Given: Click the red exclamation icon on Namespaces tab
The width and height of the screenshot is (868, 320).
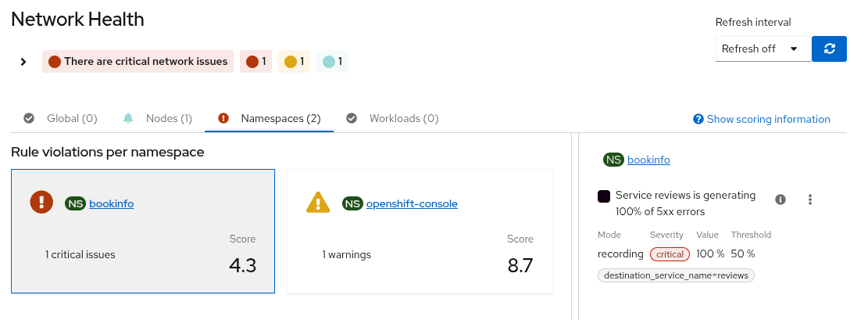Looking at the screenshot, I should 223,118.
